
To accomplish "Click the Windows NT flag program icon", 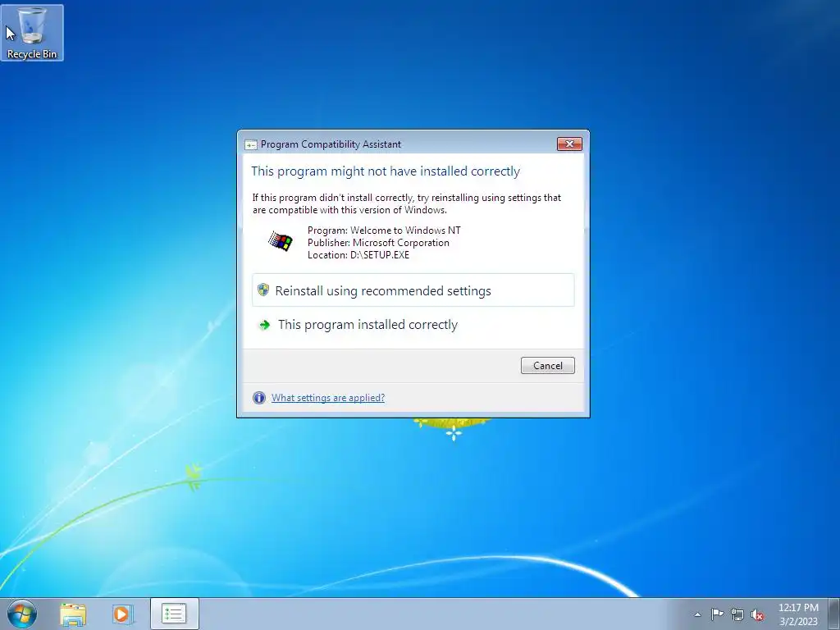I will click(281, 241).
